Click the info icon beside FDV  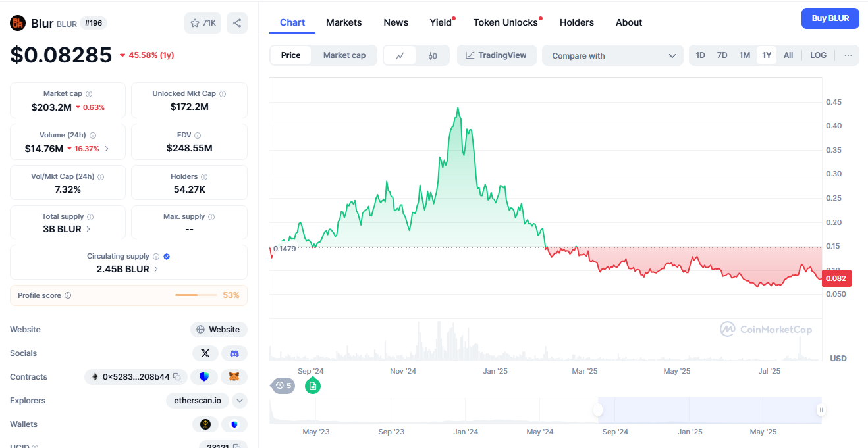pos(198,136)
